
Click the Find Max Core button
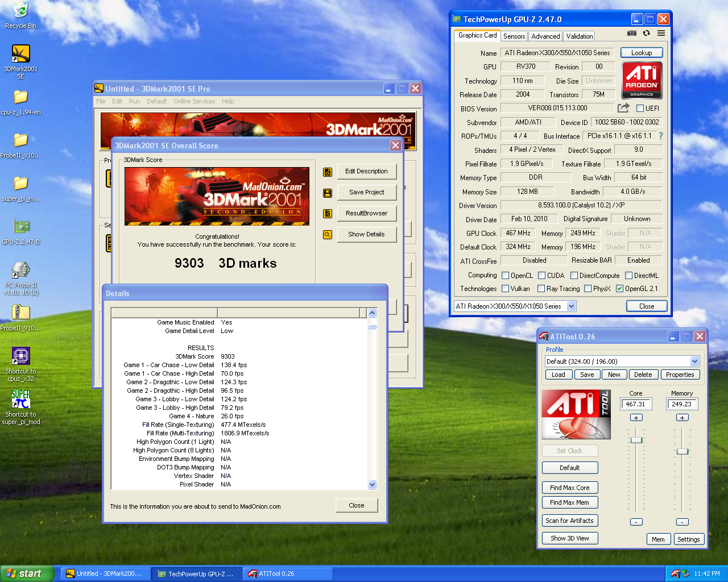pos(570,488)
